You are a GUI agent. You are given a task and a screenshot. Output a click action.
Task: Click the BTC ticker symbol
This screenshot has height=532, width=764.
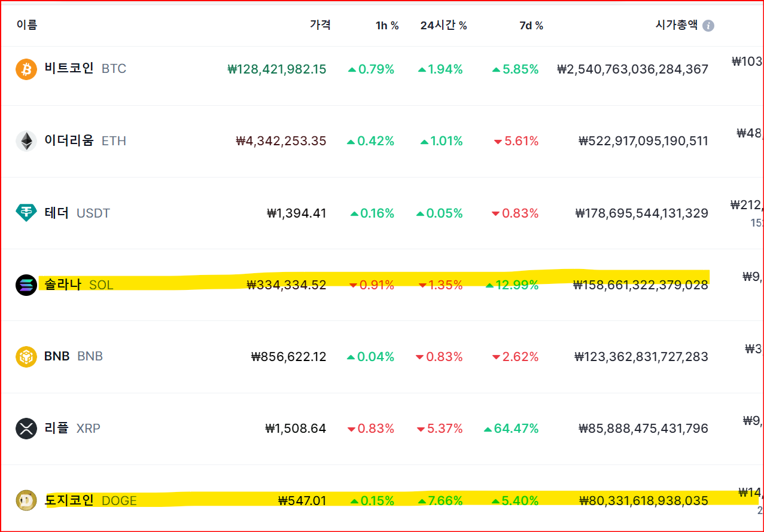tap(114, 69)
